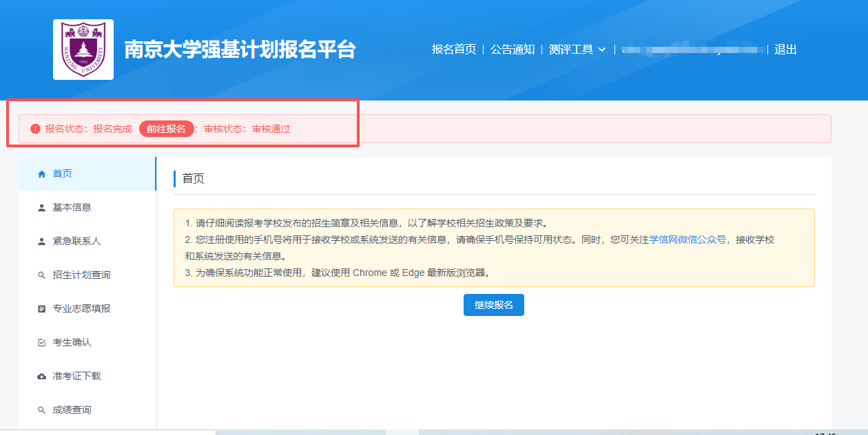Screen dimensions: 868x435
Task: Open 公告通知 in top navigation
Action: pyautogui.click(x=513, y=50)
